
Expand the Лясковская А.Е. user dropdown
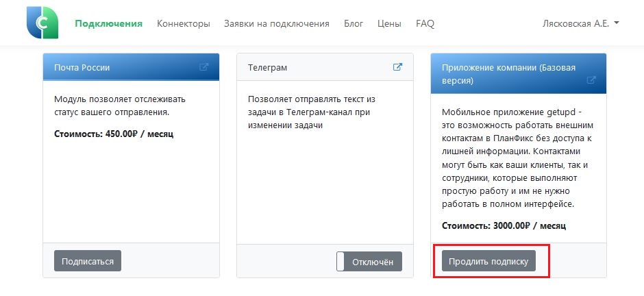[x=581, y=23]
